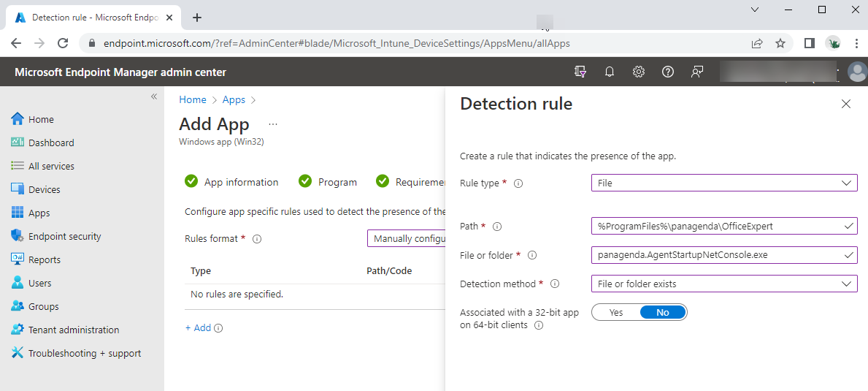Open the feedback icon in header
Image resolution: width=868 pixels, height=391 pixels.
(697, 72)
